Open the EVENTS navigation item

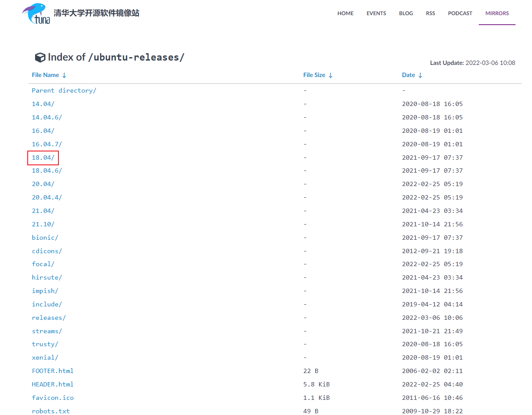[376, 13]
